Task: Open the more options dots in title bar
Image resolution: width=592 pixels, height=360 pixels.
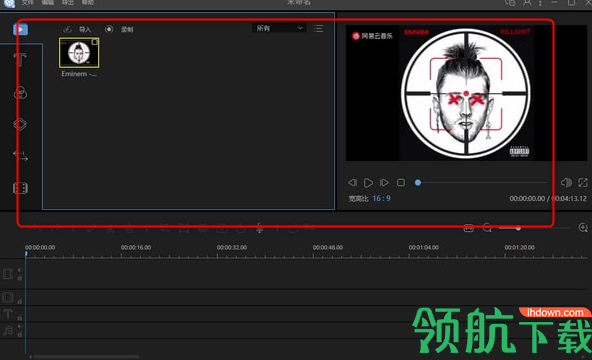Action: click(540, 3)
